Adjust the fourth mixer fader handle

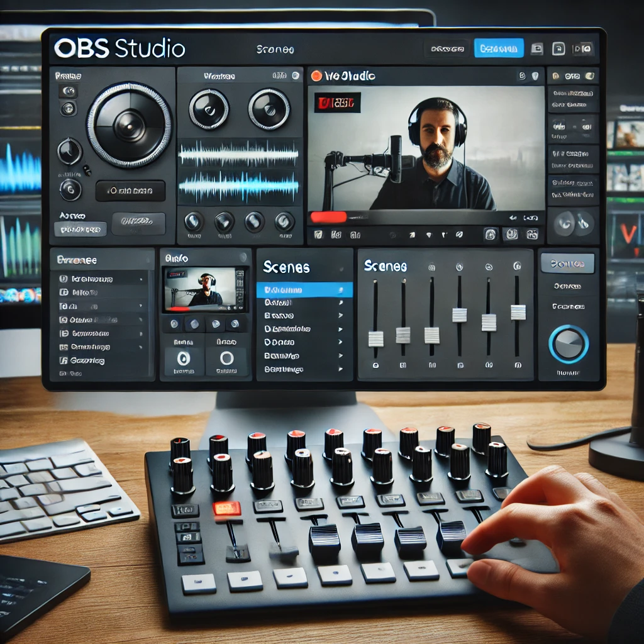[459, 315]
